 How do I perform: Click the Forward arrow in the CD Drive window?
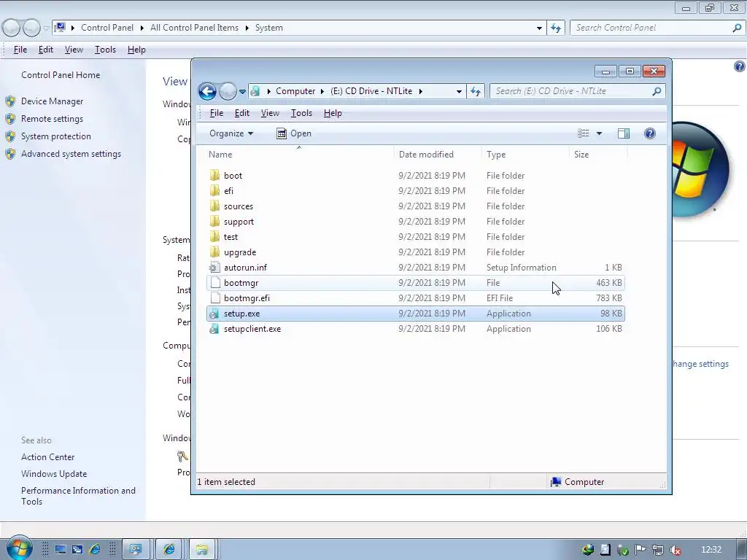click(x=228, y=91)
